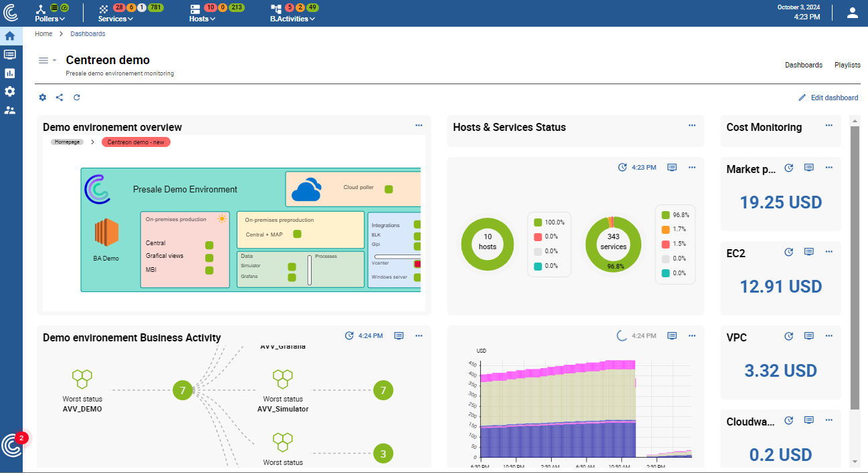This screenshot has width=868, height=473.
Task: Open the Home page via sidebar house icon
Action: (x=10, y=35)
